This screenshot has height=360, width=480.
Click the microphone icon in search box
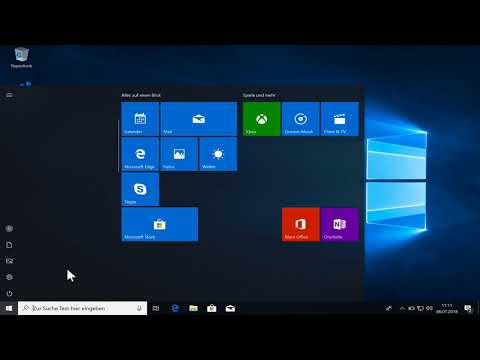click(139, 308)
